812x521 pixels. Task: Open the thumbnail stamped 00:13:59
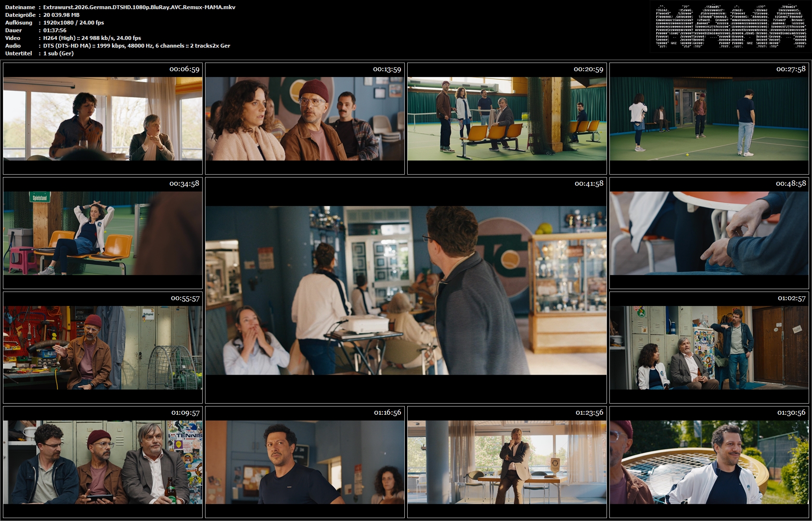305,118
